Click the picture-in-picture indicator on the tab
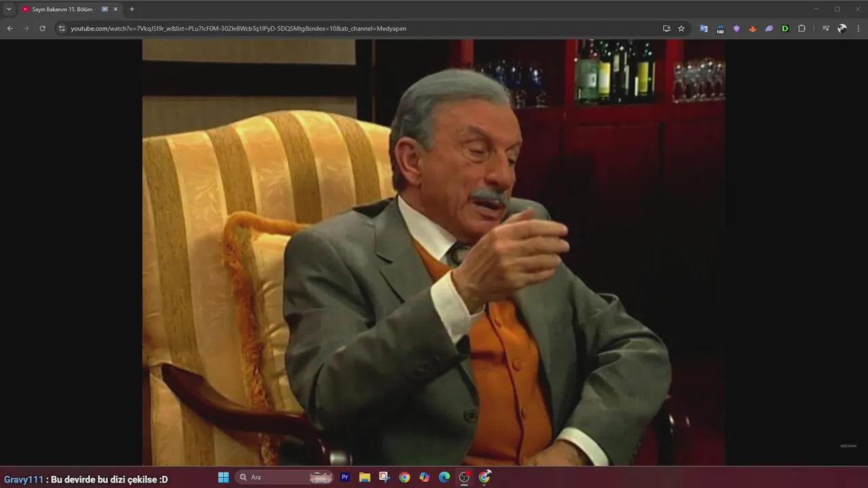Image resolution: width=868 pixels, height=488 pixels. click(x=104, y=9)
